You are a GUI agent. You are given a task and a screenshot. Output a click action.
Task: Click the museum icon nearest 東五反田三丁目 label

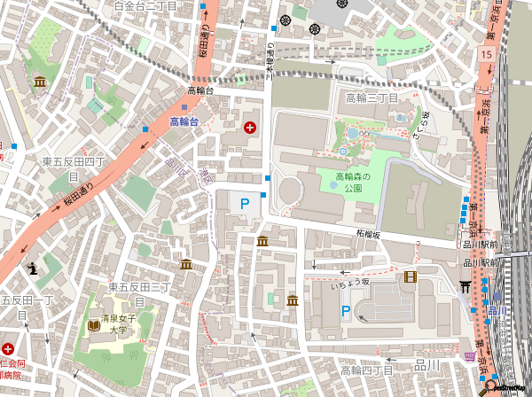185,264
